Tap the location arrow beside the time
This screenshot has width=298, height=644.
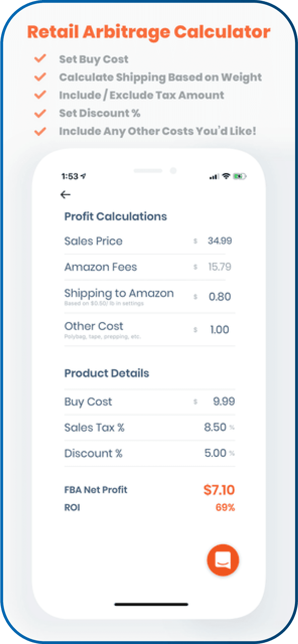(84, 176)
